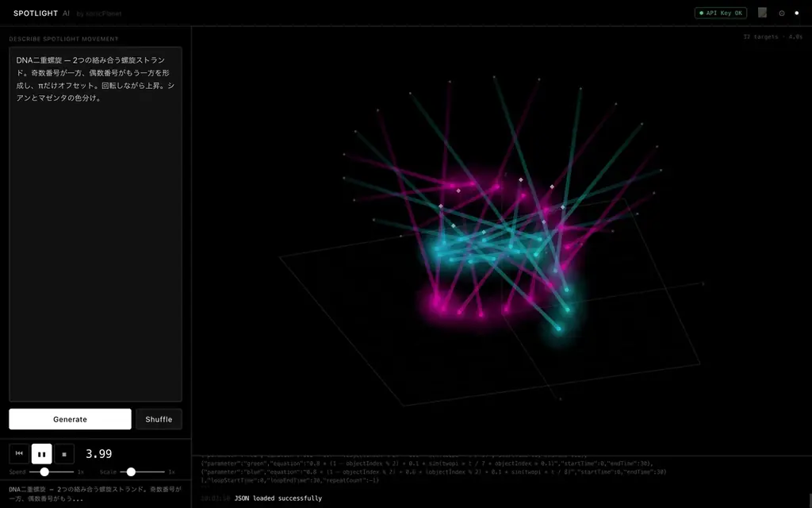Click the JSON loaded successfully log line
The image size is (812, 508).
click(277, 498)
